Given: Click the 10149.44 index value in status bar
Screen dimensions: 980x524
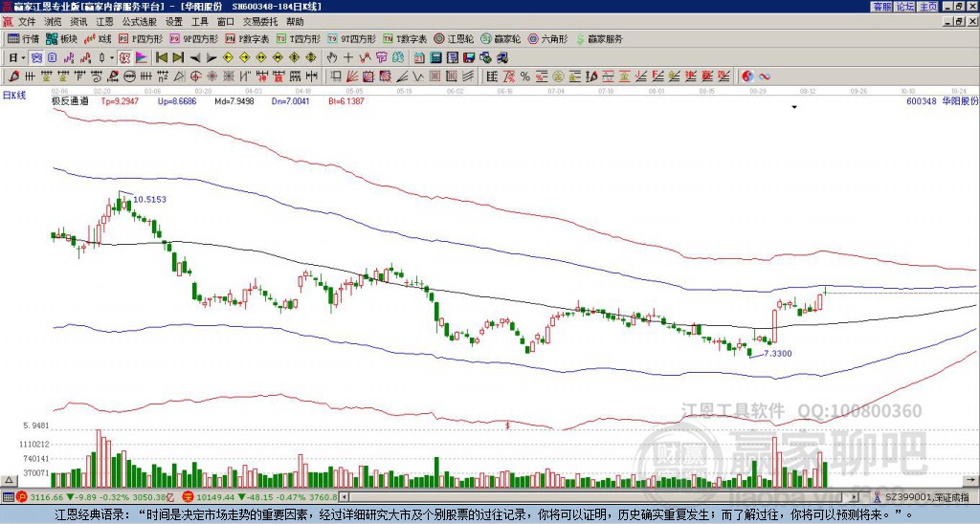Looking at the screenshot, I should click(x=215, y=497).
